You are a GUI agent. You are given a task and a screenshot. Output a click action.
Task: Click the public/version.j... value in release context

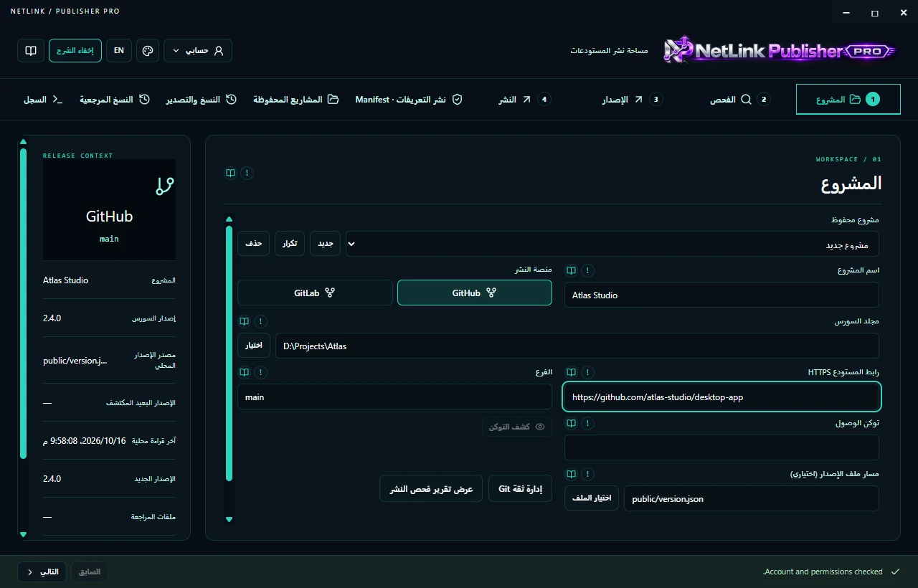[x=75, y=361]
